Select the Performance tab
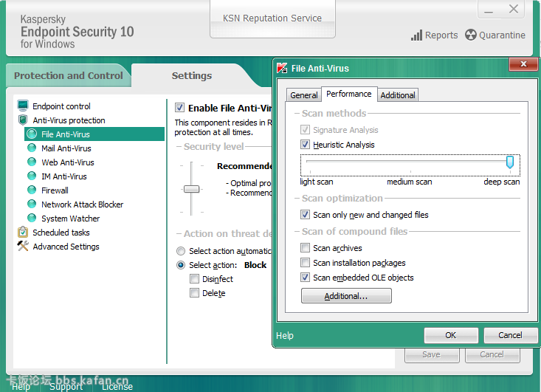541x392 pixels. pos(349,94)
